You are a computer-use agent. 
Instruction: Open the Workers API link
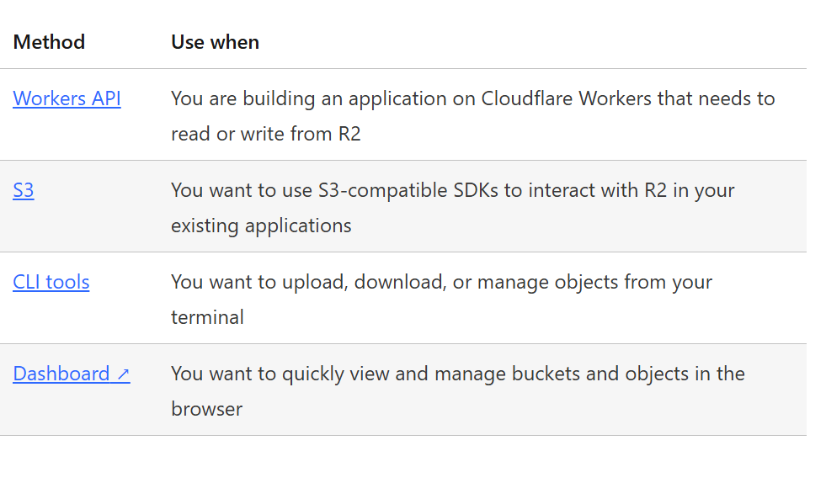coord(67,98)
